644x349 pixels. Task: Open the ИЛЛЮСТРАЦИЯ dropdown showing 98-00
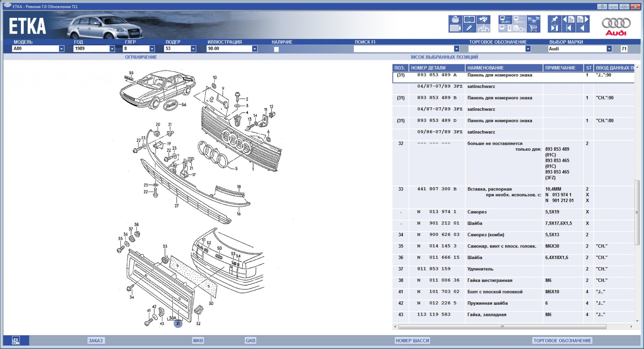tap(232, 49)
